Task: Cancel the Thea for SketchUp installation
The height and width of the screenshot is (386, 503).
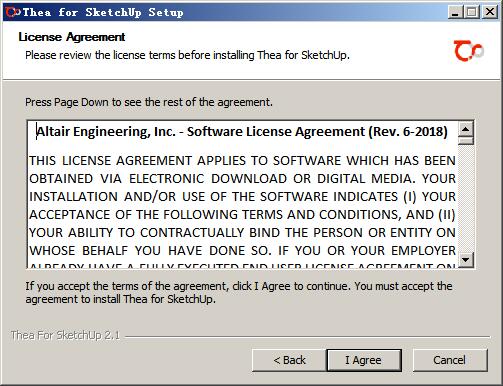Action: coord(450,360)
